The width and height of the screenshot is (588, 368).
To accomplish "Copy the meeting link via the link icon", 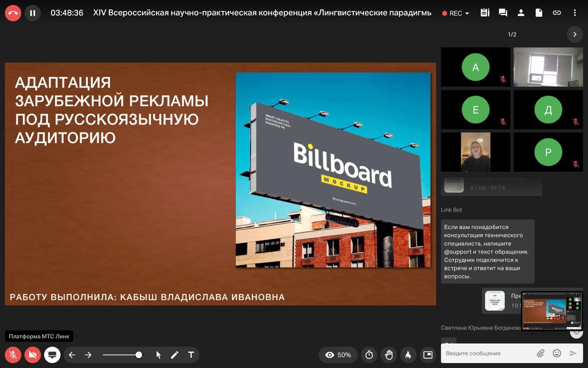I will (557, 13).
